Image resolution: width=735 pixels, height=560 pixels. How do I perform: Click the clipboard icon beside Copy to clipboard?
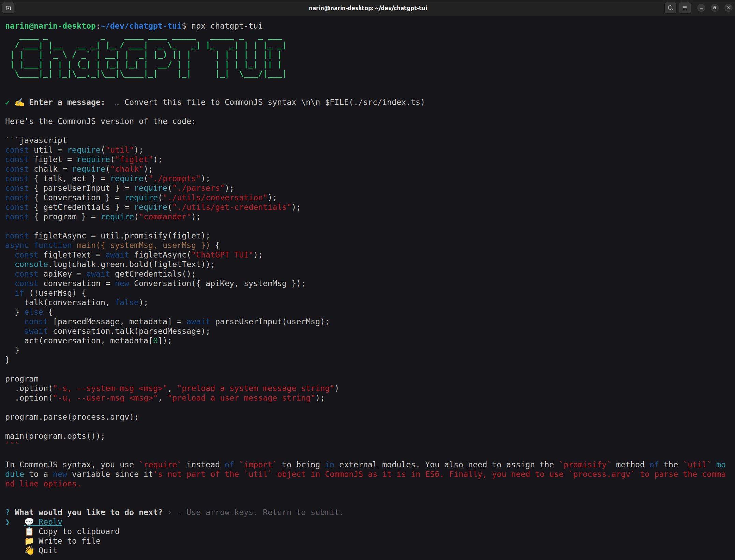(x=29, y=531)
